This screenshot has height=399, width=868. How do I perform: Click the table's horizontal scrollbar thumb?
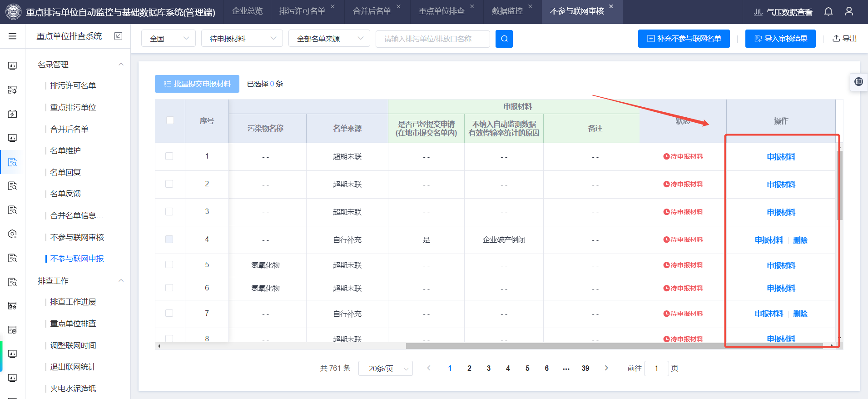[614, 346]
